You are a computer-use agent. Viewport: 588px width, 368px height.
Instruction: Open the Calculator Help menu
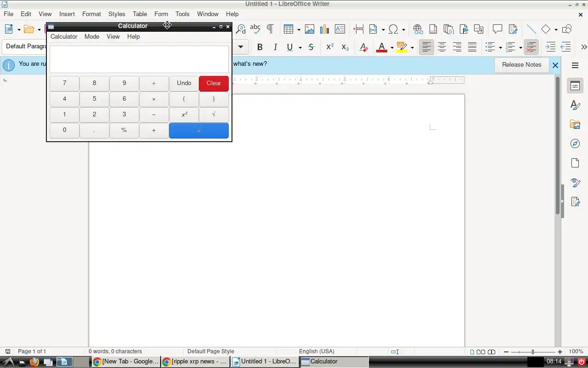pyautogui.click(x=134, y=36)
